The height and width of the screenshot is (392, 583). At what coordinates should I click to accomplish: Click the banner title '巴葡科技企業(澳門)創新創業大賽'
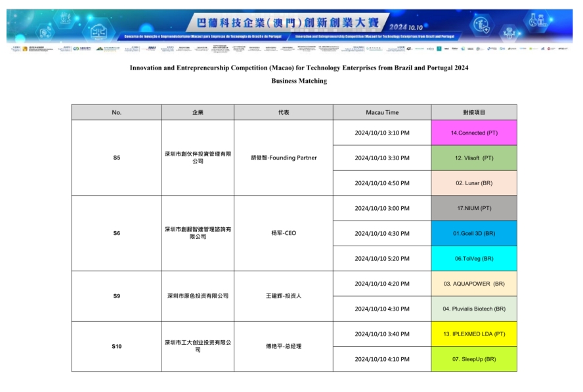click(x=288, y=22)
